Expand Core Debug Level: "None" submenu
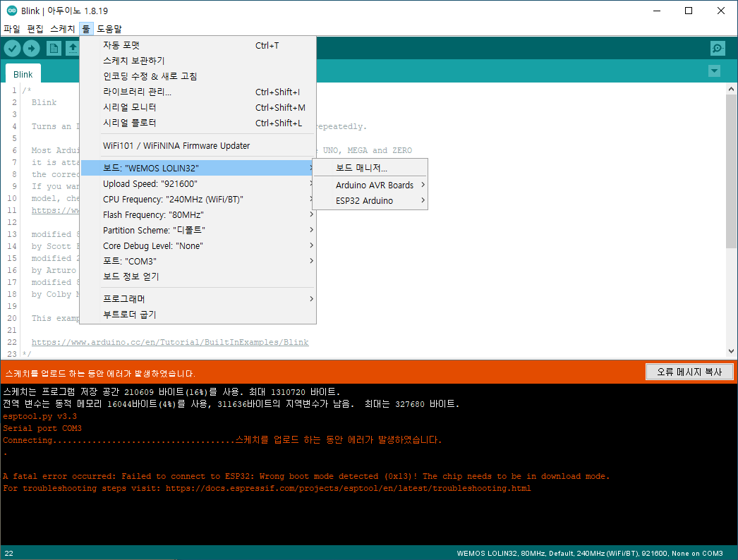The height and width of the screenshot is (560, 738). pos(198,245)
